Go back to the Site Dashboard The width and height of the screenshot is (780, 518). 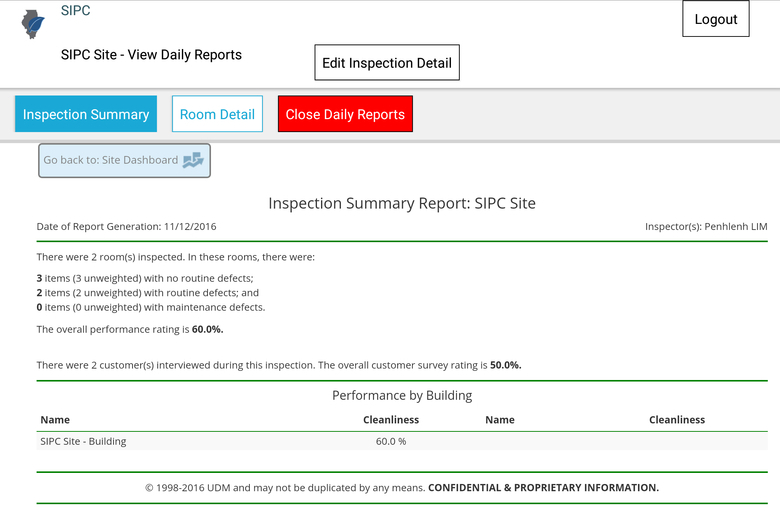[111, 160]
